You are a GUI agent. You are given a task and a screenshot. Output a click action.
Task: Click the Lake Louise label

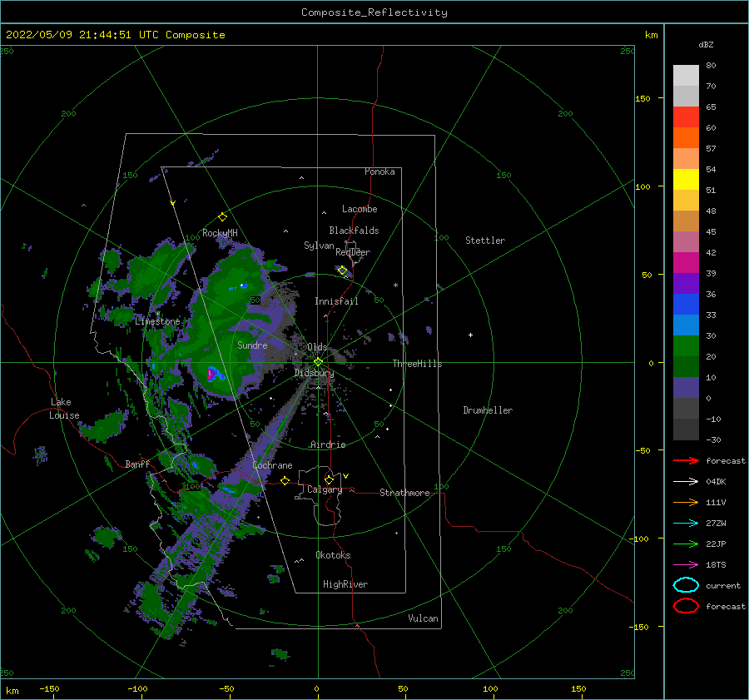(64, 409)
